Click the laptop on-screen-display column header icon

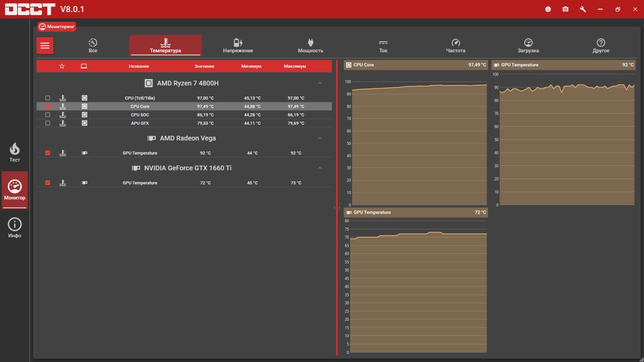pos(84,66)
